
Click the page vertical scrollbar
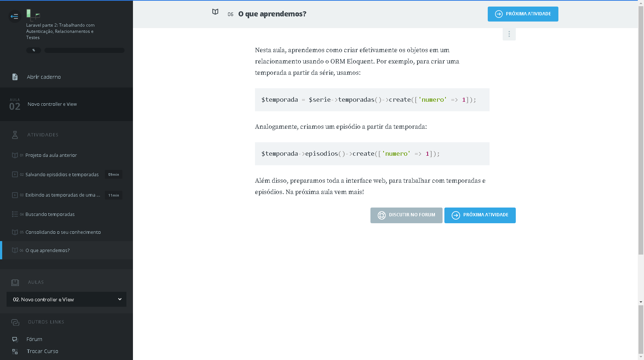(x=641, y=146)
